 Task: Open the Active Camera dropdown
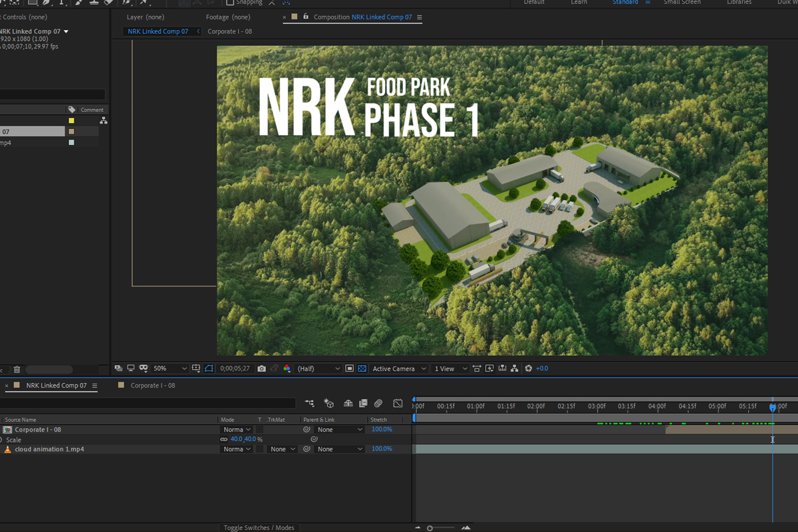pyautogui.click(x=399, y=368)
